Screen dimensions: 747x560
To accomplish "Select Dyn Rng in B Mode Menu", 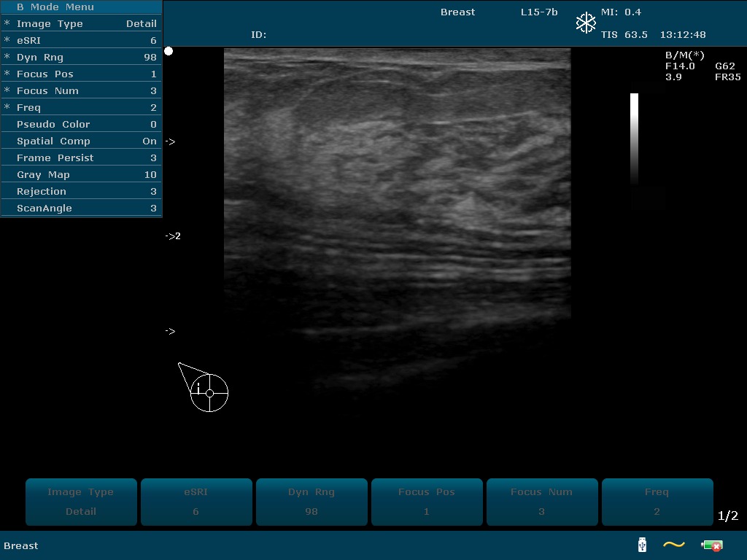I will pyautogui.click(x=81, y=58).
